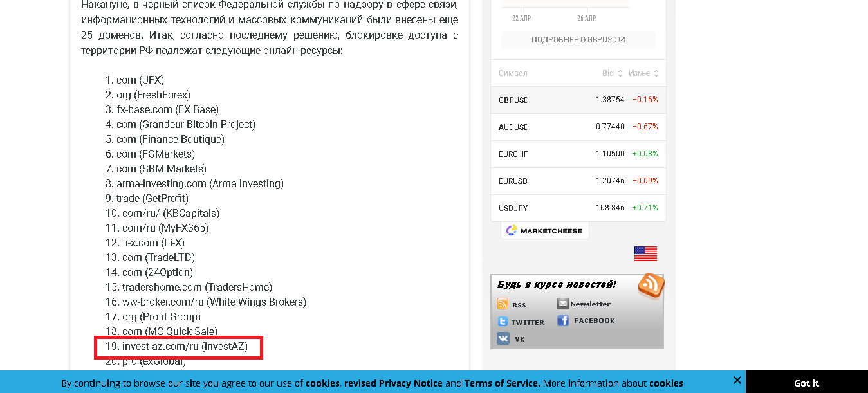Click the Будь в курсе новостей! heading
868x393 pixels.
tap(557, 284)
